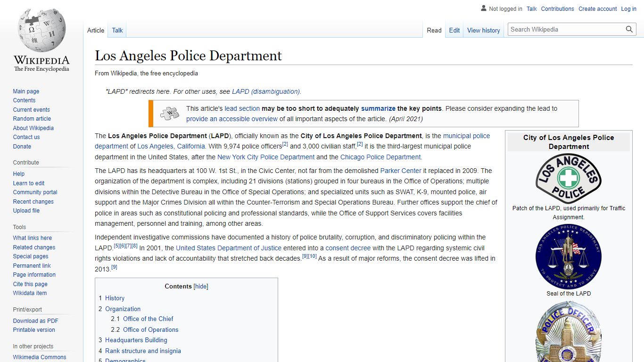Screen dimensions: 644x362
Task: Click the user icon beside Not logged in
Action: point(484,8)
